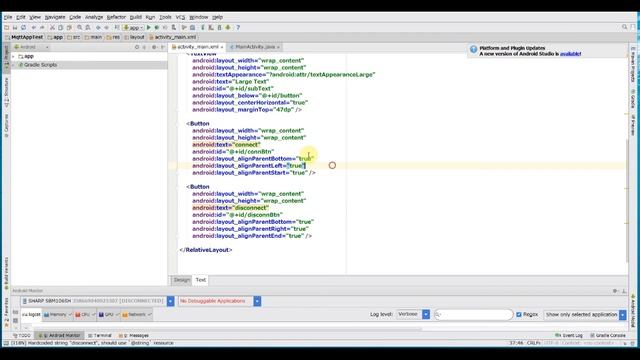Open the Build menu

(136, 17)
